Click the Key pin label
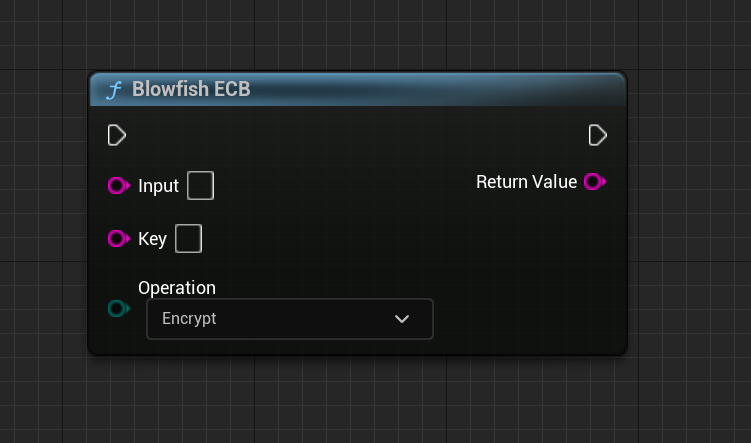 (x=152, y=239)
